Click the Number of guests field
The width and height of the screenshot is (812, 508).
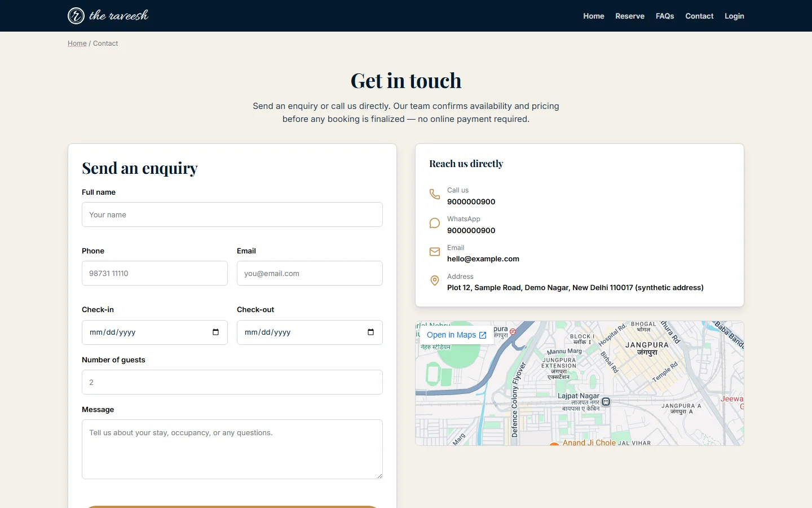(x=232, y=382)
